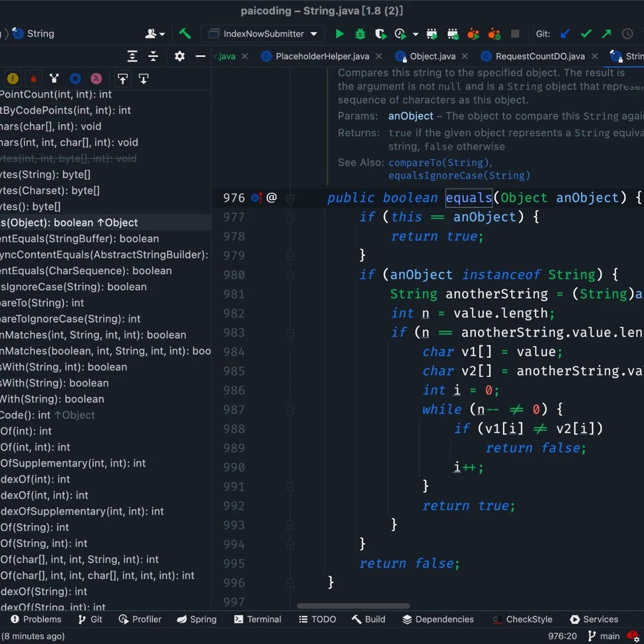
Task: Open the main Git branch widget
Action: pos(604,636)
